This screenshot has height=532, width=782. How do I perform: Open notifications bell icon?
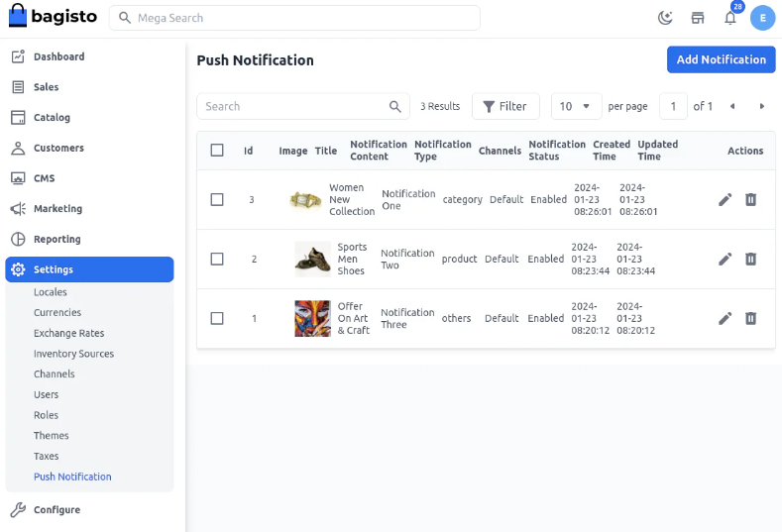(730, 18)
